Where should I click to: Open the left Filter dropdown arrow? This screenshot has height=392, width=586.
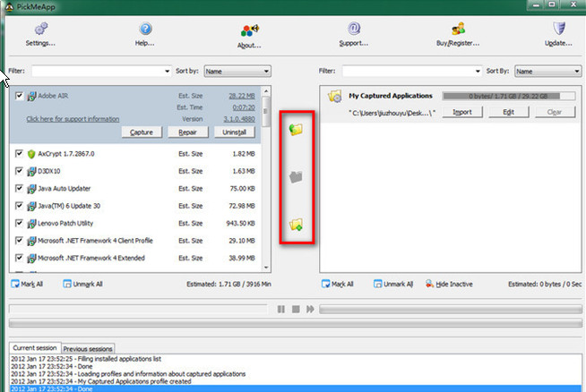tap(167, 72)
